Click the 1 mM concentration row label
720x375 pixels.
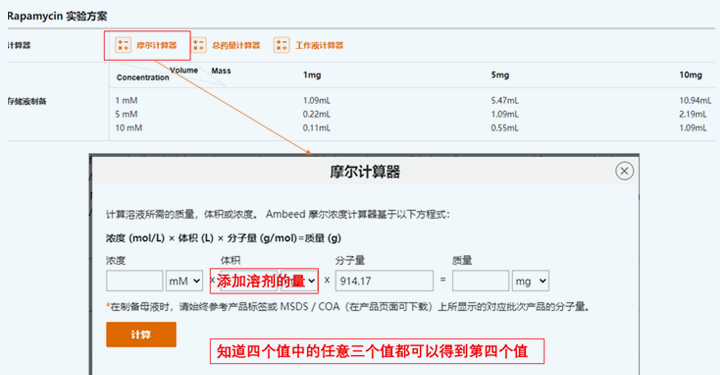pos(126,101)
